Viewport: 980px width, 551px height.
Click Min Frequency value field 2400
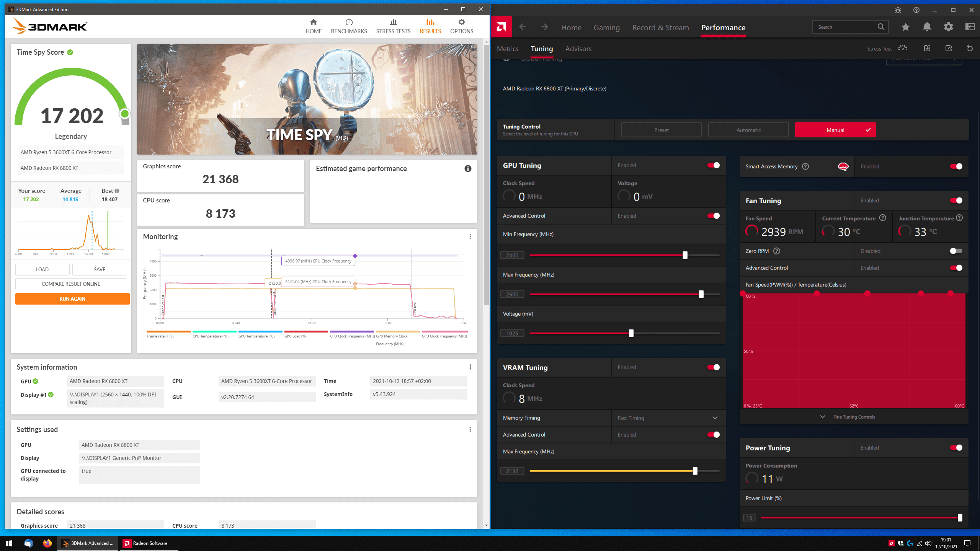tap(512, 255)
